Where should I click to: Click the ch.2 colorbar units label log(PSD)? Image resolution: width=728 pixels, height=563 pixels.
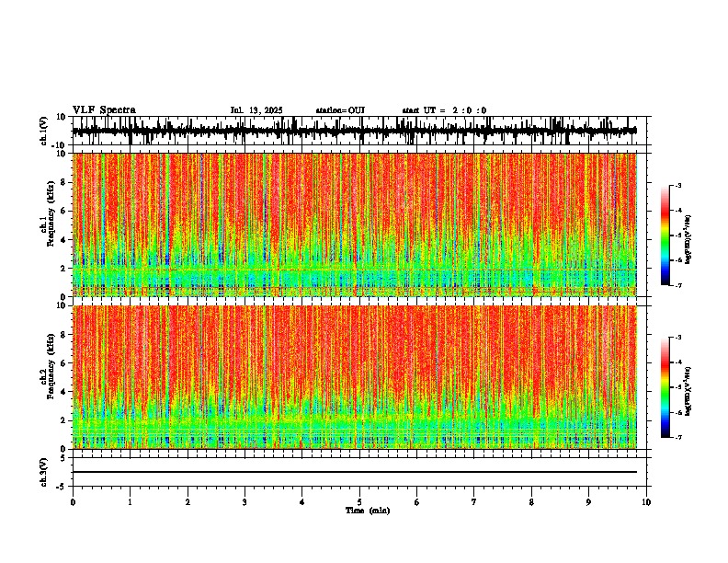coord(688,391)
